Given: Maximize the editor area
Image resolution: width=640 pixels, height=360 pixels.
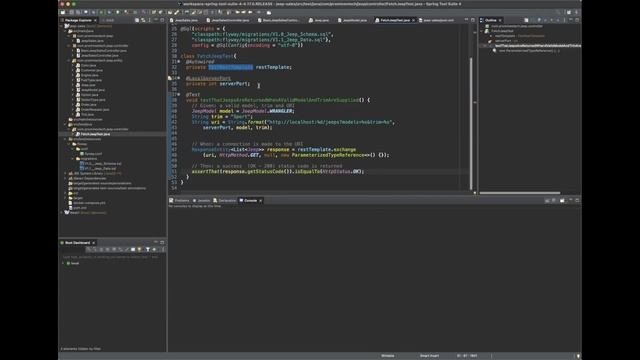Looking at the screenshot, I should coord(473,20).
